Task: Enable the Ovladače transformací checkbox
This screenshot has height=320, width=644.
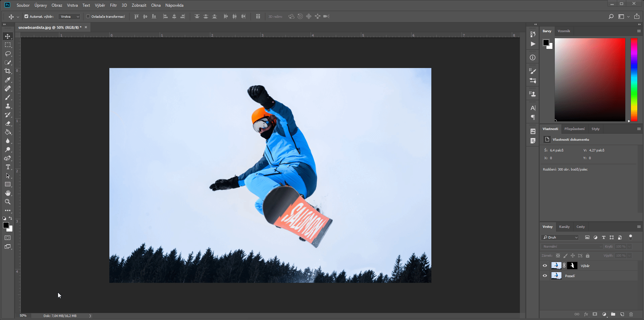Action: tap(88, 16)
